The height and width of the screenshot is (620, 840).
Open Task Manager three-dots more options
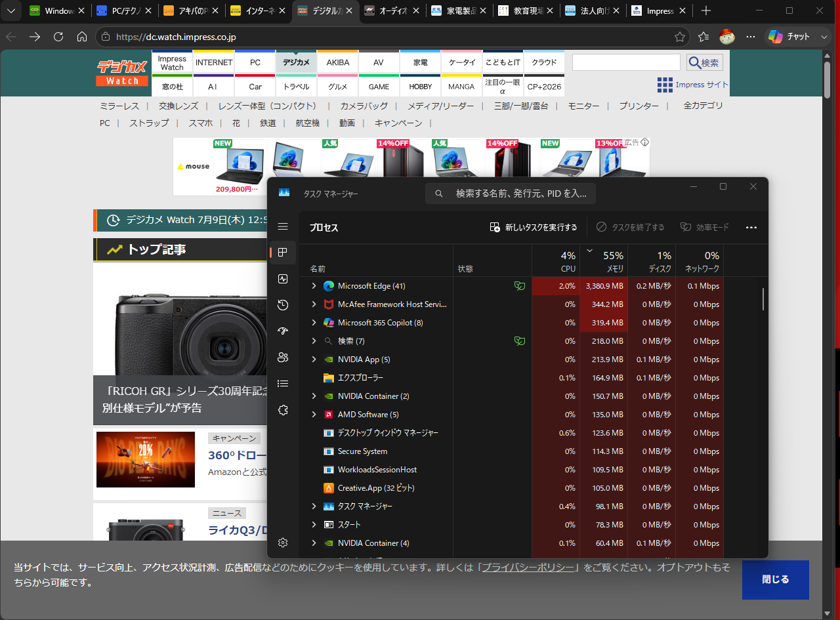(751, 227)
